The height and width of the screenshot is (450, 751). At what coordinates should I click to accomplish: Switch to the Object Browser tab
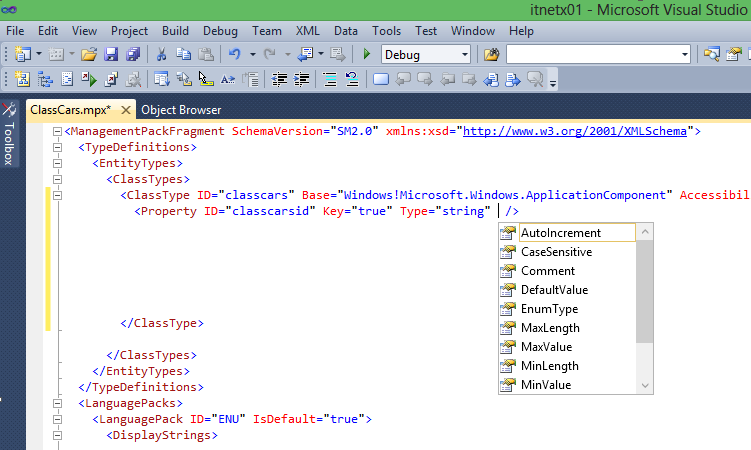(x=181, y=109)
